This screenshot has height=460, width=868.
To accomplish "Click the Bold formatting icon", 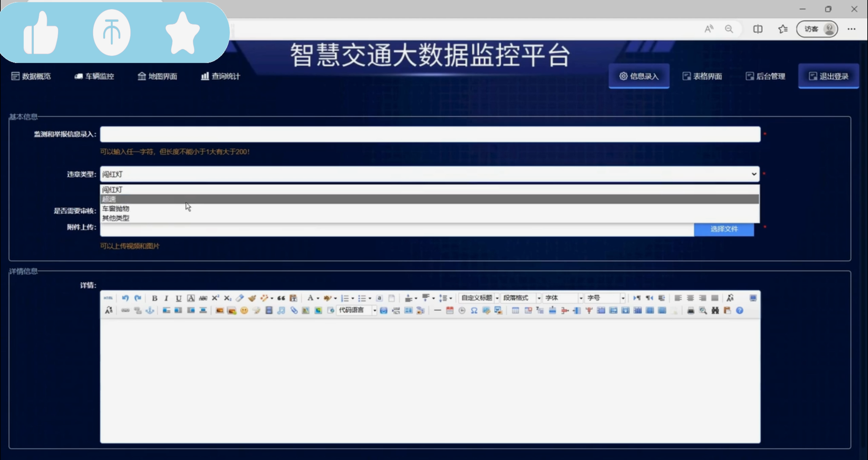I will [154, 298].
